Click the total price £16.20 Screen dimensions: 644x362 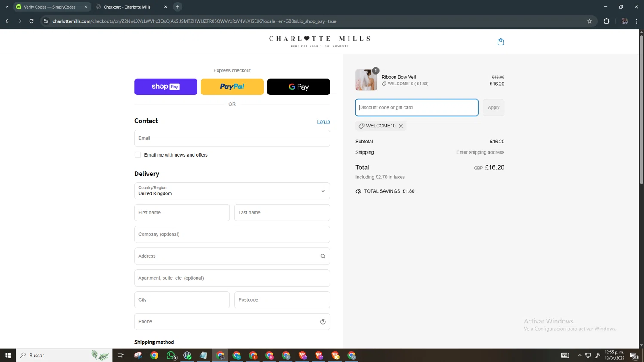(x=495, y=168)
